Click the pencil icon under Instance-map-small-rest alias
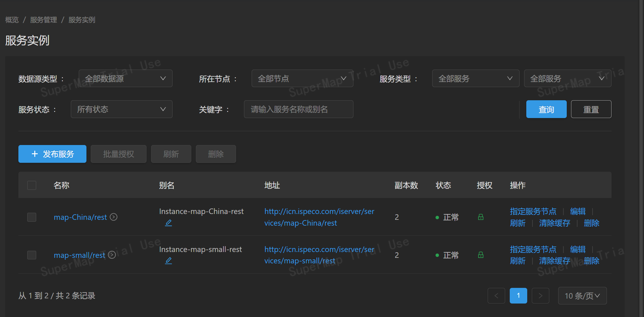644x317 pixels. point(168,261)
